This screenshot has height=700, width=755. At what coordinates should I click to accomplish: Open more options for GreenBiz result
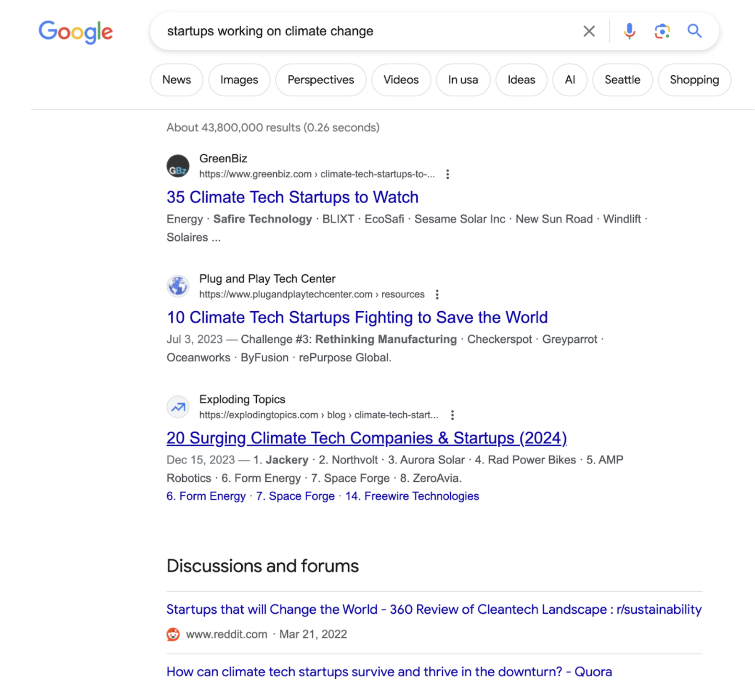pos(447,174)
